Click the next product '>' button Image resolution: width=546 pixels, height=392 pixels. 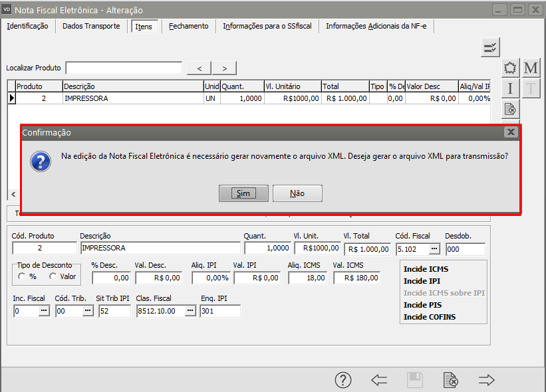[x=225, y=68]
